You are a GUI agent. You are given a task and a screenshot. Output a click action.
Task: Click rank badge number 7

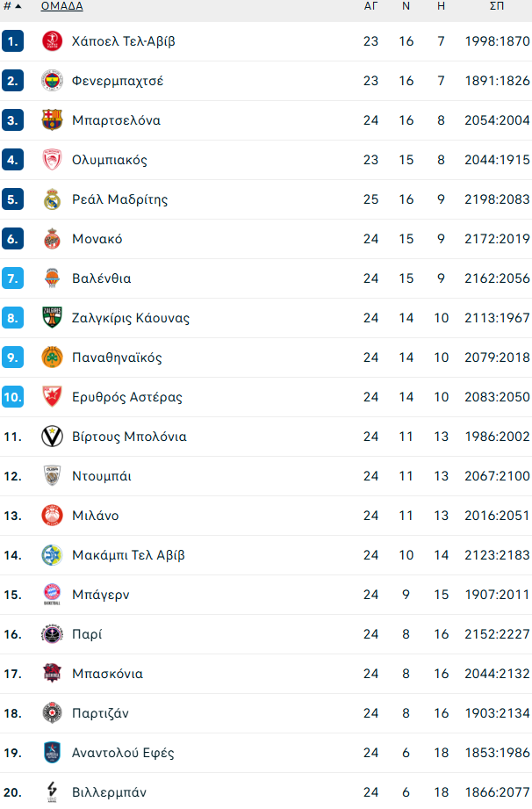(12, 278)
